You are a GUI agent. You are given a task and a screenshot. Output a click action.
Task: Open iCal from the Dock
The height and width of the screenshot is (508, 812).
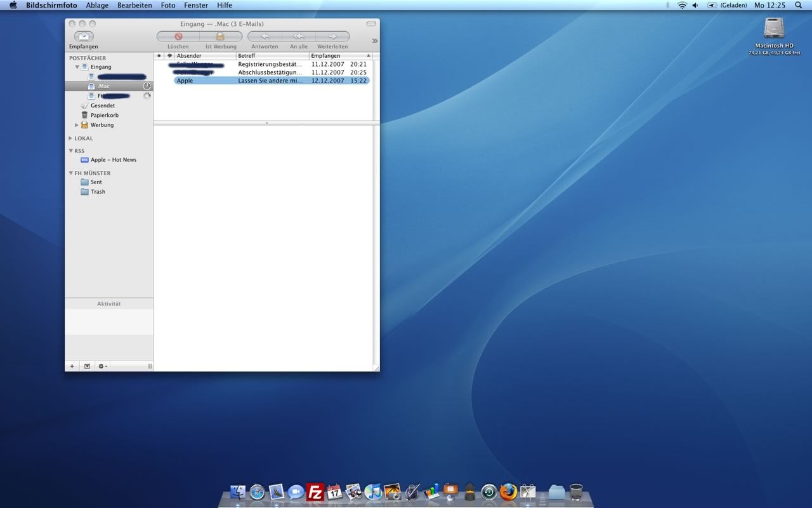click(x=334, y=491)
